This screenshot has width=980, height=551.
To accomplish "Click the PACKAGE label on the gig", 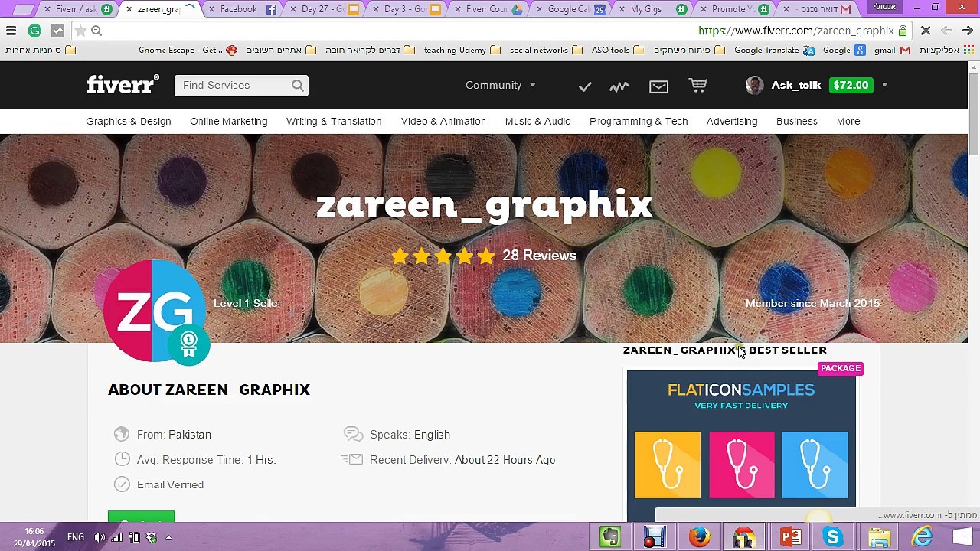I will (841, 368).
